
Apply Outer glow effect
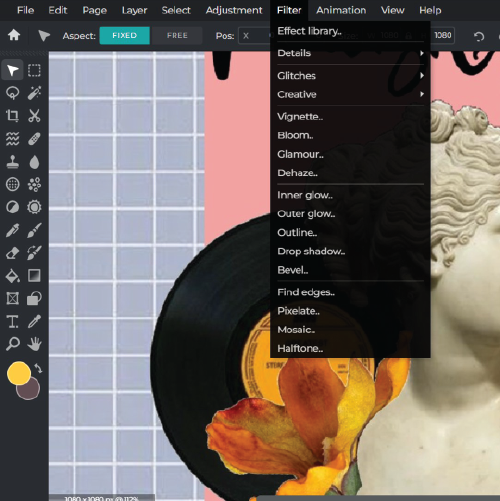pos(350,214)
